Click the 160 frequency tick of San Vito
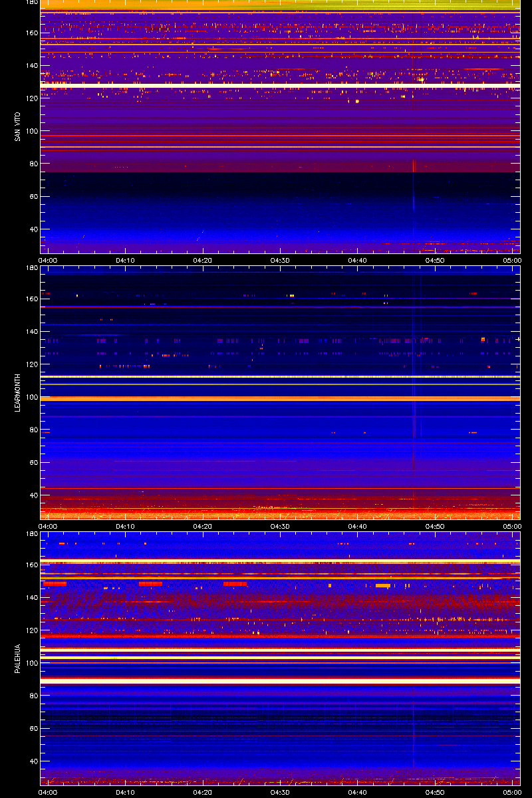The height and width of the screenshot is (798, 532). click(x=31, y=33)
